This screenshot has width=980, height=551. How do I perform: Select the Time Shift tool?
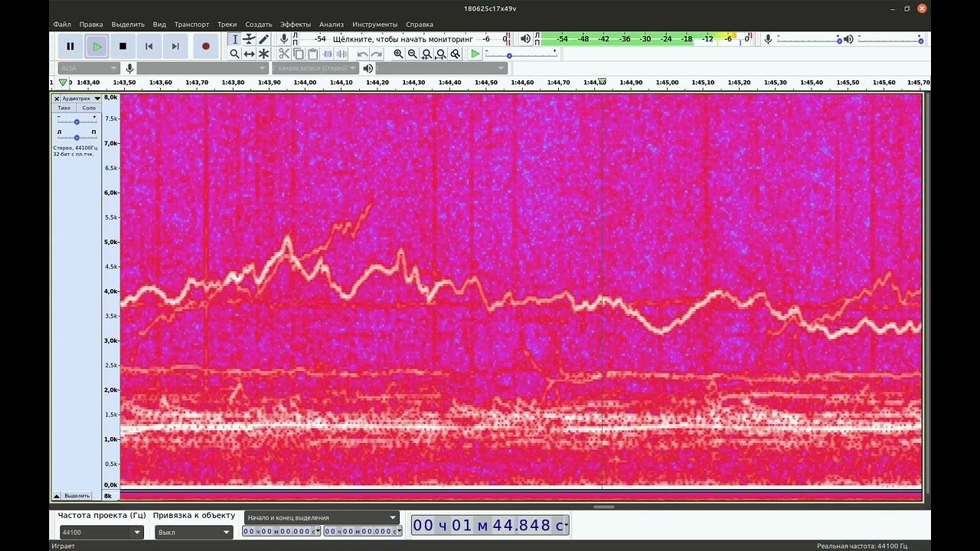tap(250, 54)
